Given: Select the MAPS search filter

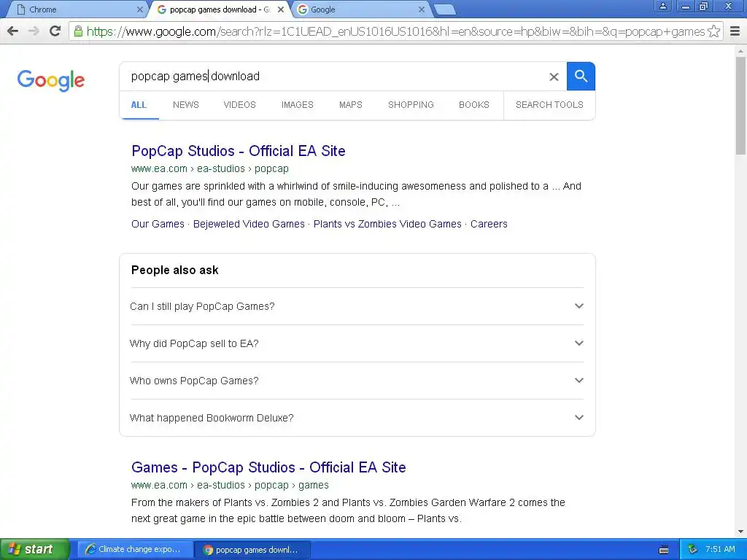Looking at the screenshot, I should point(351,105).
